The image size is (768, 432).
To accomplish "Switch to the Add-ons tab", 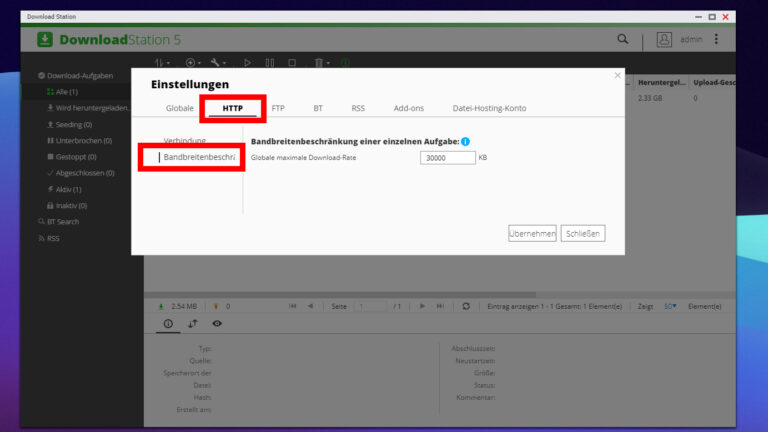I will click(408, 108).
